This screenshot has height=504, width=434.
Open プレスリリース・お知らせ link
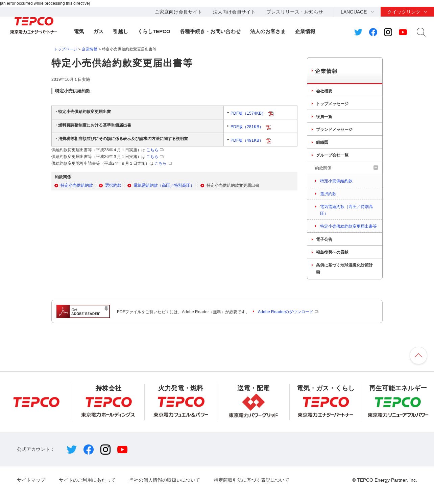click(295, 12)
